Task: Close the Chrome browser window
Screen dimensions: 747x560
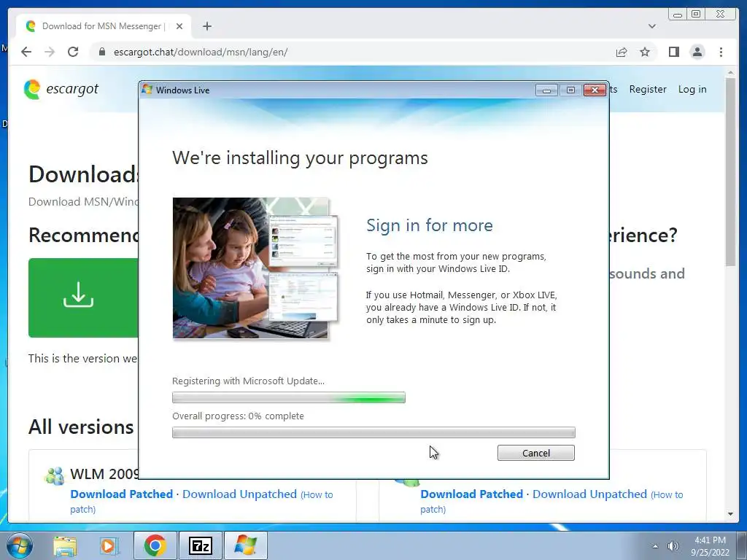Action: [x=720, y=15]
